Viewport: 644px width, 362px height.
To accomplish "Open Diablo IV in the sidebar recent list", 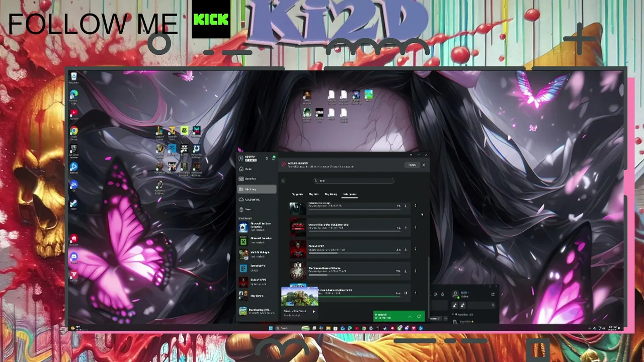I will (257, 282).
